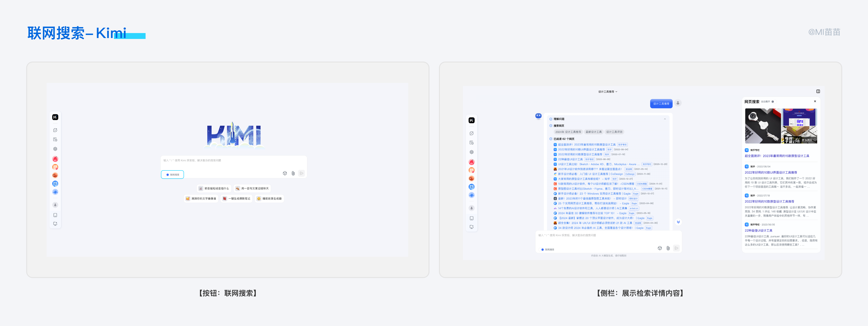Open the 34 款设计师 2024 年必备的 AI 工具 link
868x326 pixels.
coord(600,228)
